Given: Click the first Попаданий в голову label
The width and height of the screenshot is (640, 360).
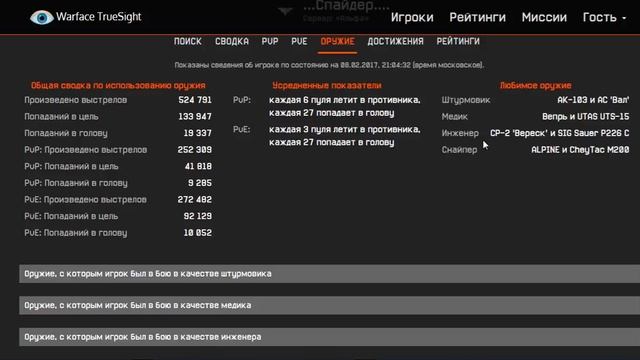Looking at the screenshot, I should tap(66, 133).
